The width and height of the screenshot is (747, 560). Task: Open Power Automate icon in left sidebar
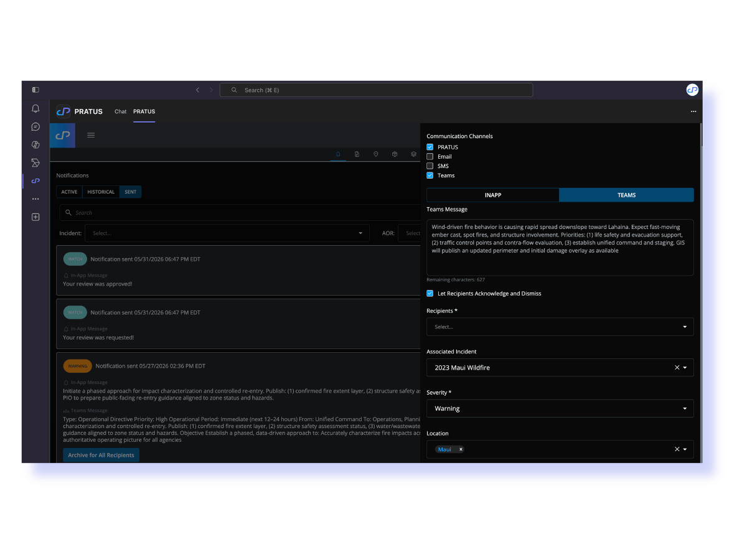tap(35, 163)
